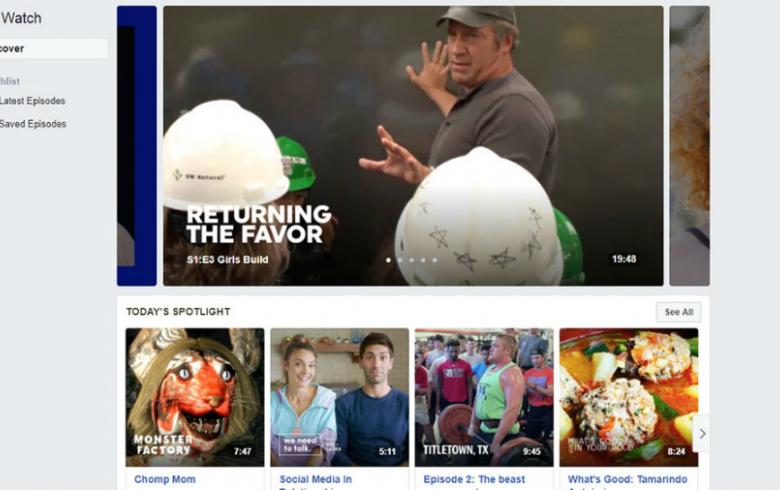This screenshot has height=490, width=780.
Task: Open the 'we need to talk' video thumbnail
Action: [340, 397]
